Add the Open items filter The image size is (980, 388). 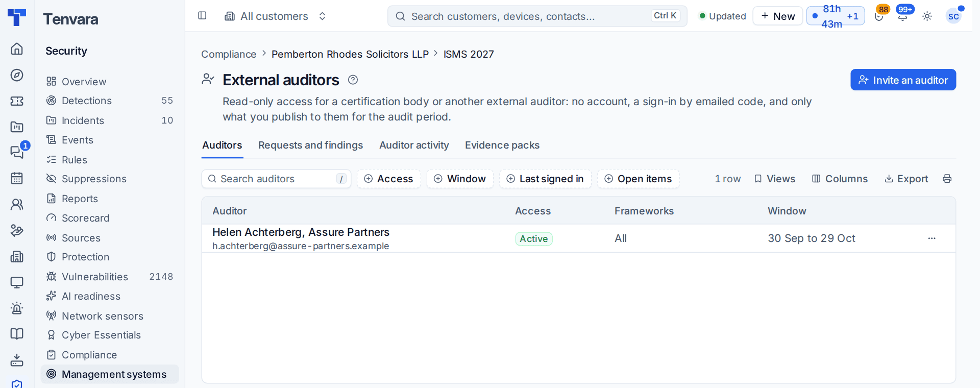638,179
